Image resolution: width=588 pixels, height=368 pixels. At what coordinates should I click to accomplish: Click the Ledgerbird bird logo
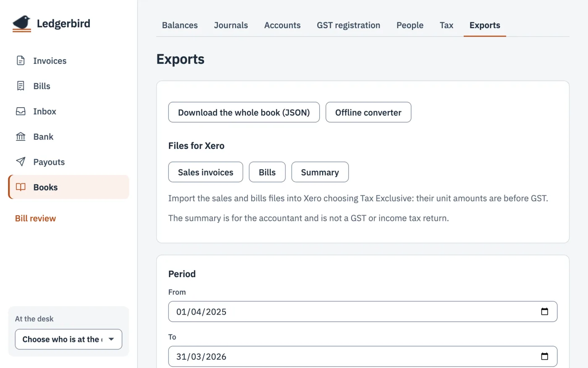point(22,24)
